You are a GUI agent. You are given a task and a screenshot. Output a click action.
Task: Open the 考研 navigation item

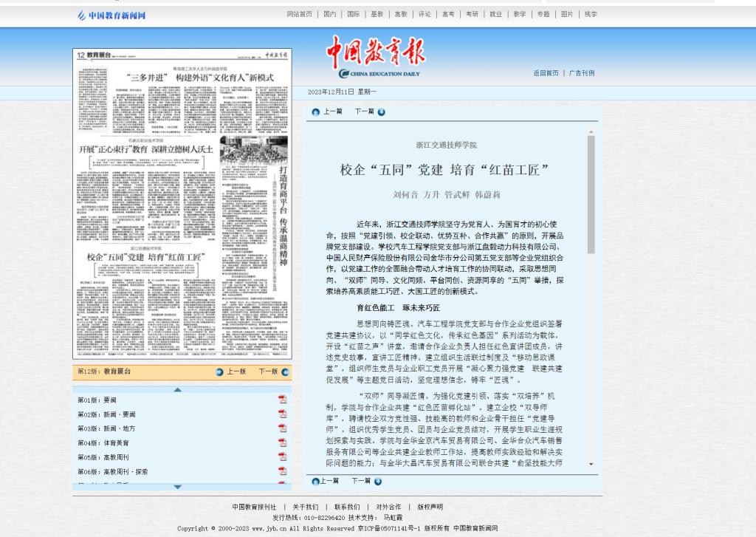(472, 15)
